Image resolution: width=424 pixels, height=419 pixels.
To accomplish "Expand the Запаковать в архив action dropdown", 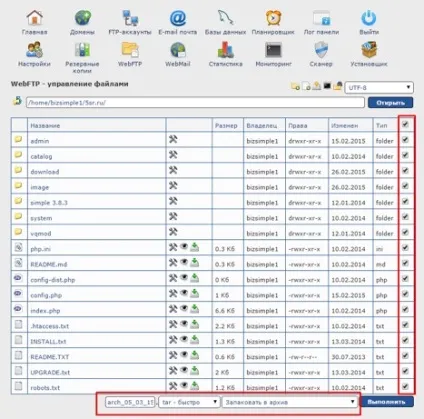I will point(290,402).
